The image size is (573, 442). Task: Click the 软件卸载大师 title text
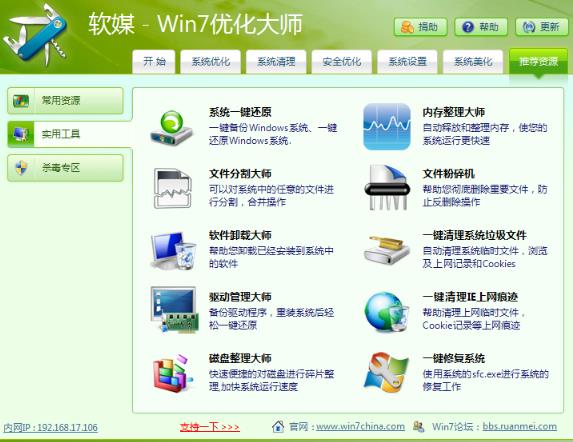coord(240,235)
